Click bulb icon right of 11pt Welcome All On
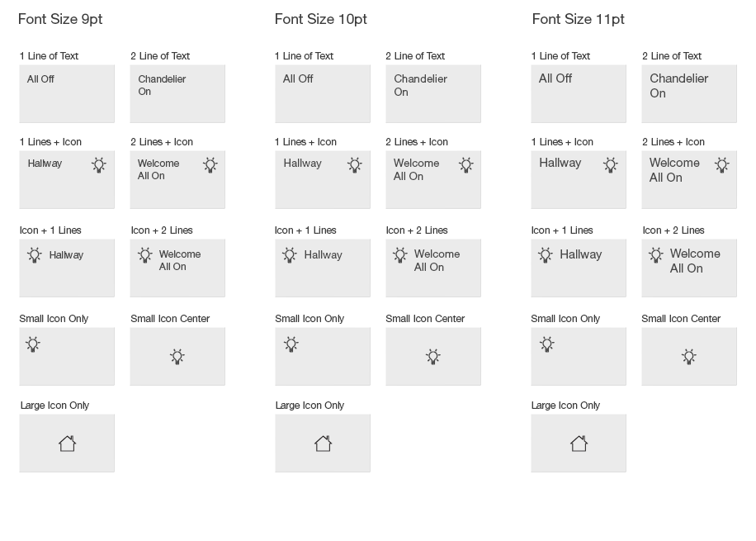 click(x=722, y=165)
